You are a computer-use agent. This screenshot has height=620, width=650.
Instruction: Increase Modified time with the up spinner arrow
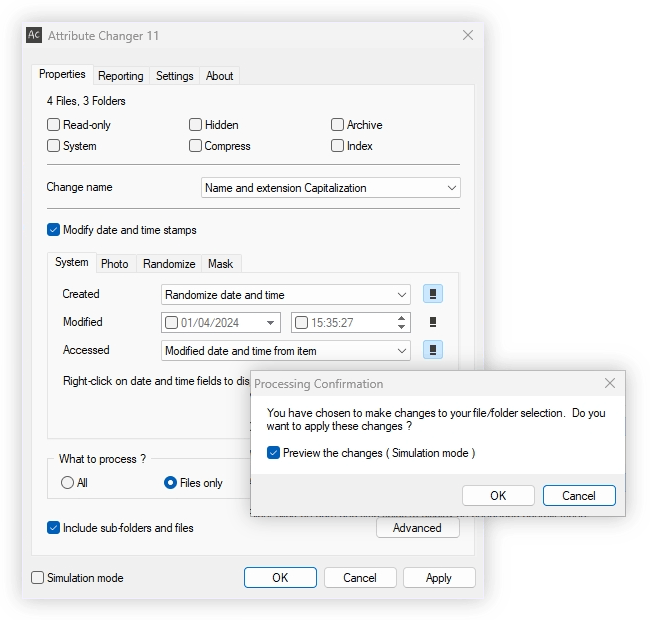401,318
